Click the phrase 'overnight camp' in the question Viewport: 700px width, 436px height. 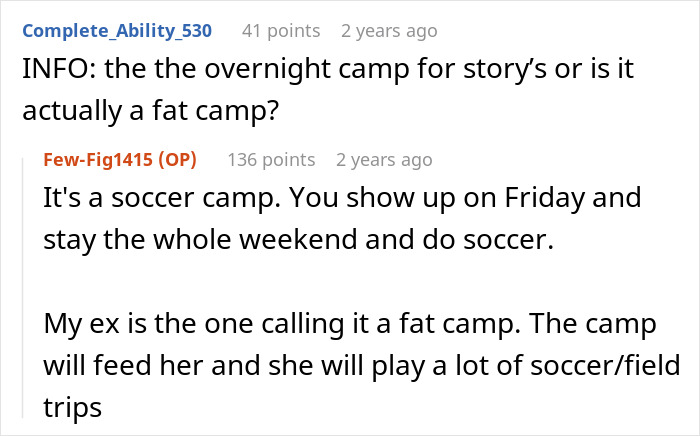pyautogui.click(x=246, y=72)
